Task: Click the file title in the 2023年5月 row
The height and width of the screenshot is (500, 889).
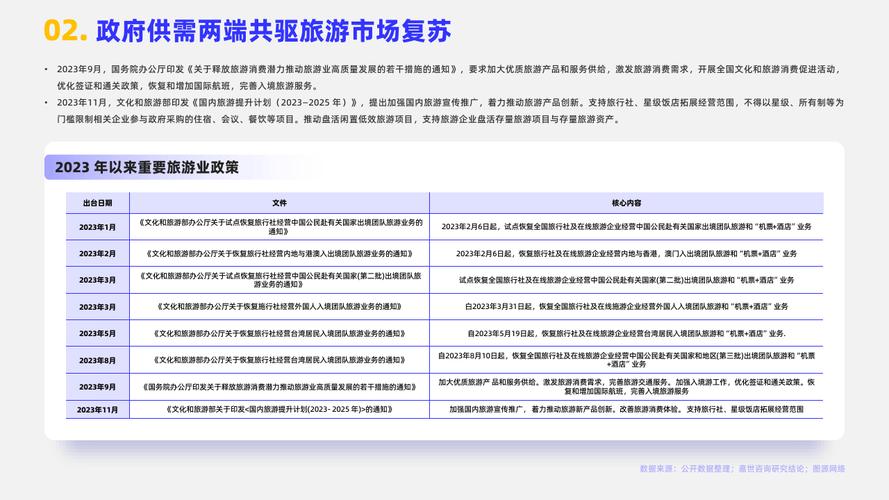Action: point(279,333)
